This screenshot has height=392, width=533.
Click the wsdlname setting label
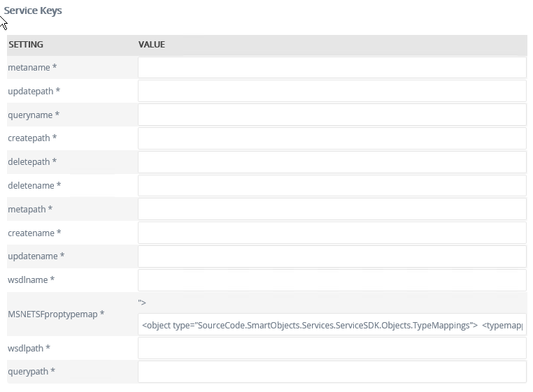tap(31, 280)
